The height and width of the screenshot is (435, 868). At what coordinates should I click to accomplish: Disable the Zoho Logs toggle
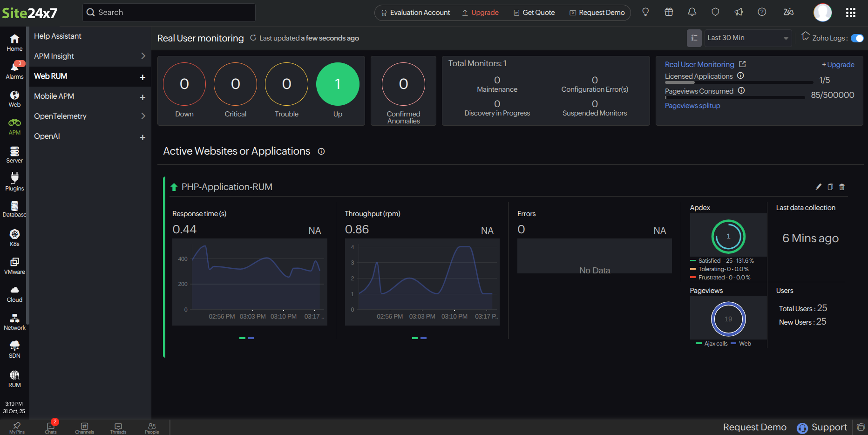[x=858, y=38]
